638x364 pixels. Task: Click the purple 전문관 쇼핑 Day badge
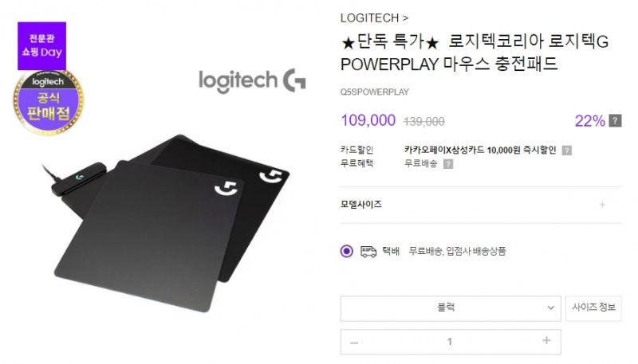pos(42,46)
